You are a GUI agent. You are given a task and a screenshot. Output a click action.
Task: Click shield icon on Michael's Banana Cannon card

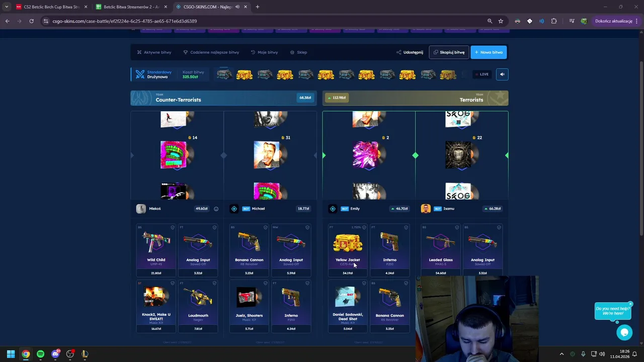click(x=265, y=228)
